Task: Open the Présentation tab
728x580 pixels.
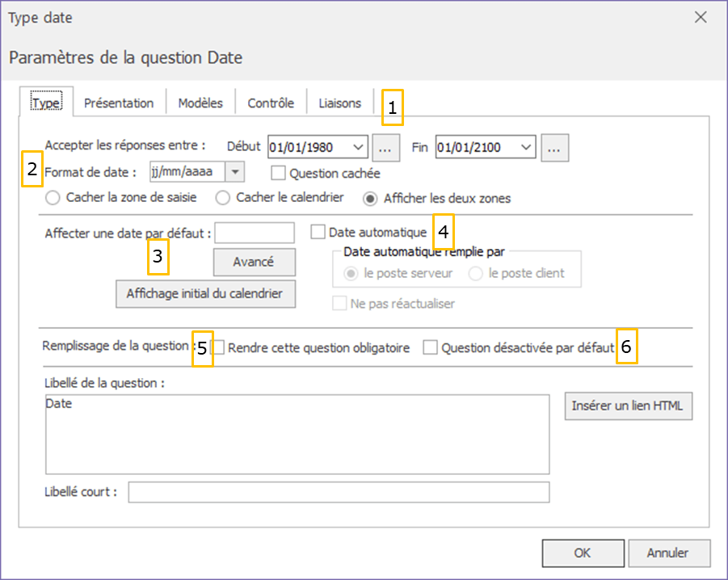Action: pos(119,103)
